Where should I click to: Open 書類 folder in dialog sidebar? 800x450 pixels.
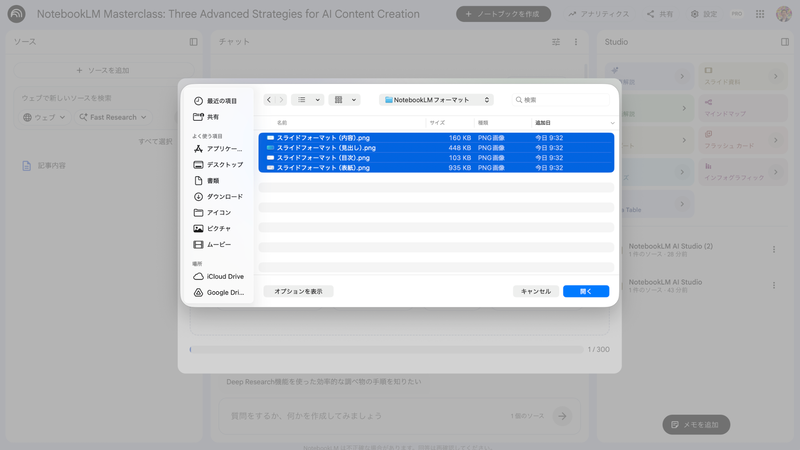click(x=207, y=181)
